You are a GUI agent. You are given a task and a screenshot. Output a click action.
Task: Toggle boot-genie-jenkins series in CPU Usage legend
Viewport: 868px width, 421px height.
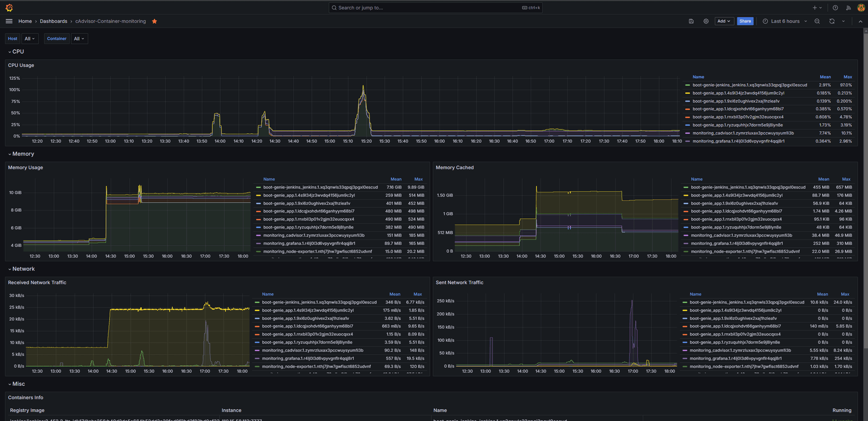click(x=750, y=85)
